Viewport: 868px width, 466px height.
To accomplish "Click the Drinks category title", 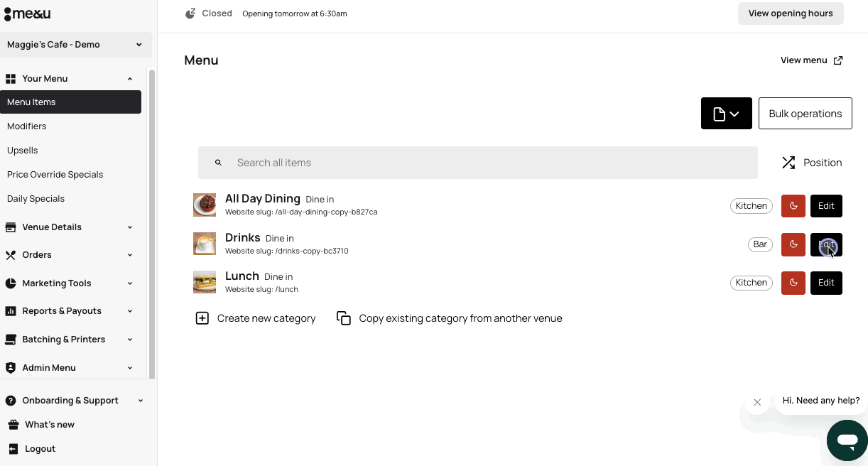I will (x=243, y=237).
